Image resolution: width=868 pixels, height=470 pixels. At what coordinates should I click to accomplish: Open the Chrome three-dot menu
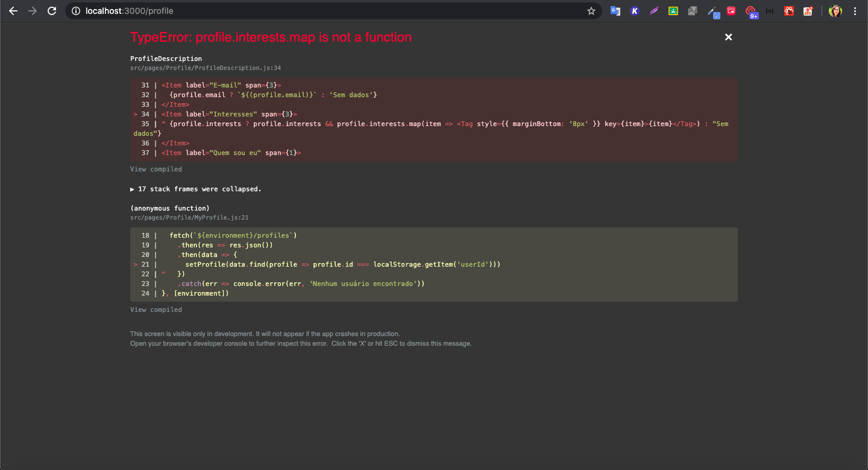[855, 10]
